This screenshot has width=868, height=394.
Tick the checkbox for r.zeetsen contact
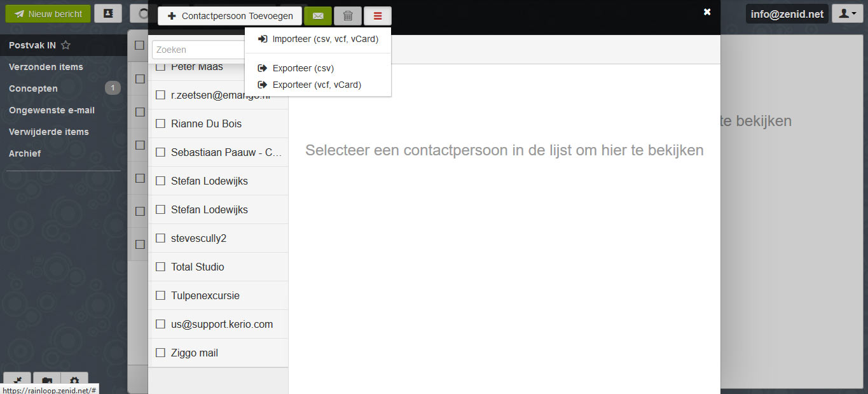click(160, 95)
